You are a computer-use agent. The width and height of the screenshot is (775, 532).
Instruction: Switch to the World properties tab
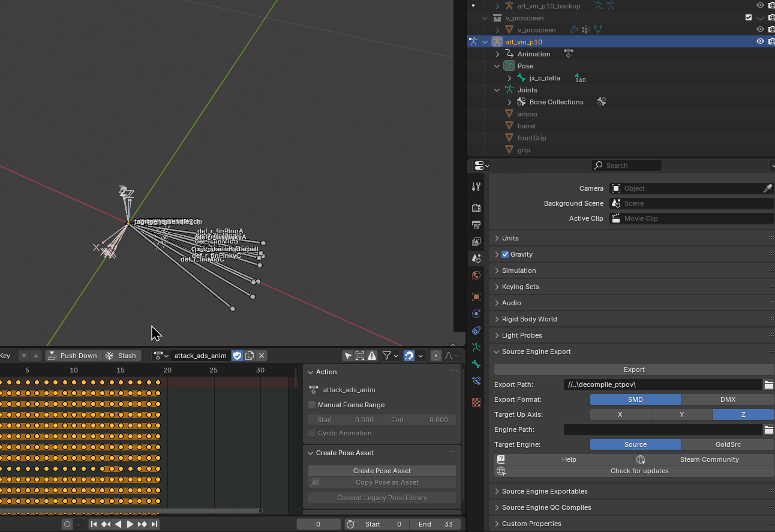tap(476, 275)
